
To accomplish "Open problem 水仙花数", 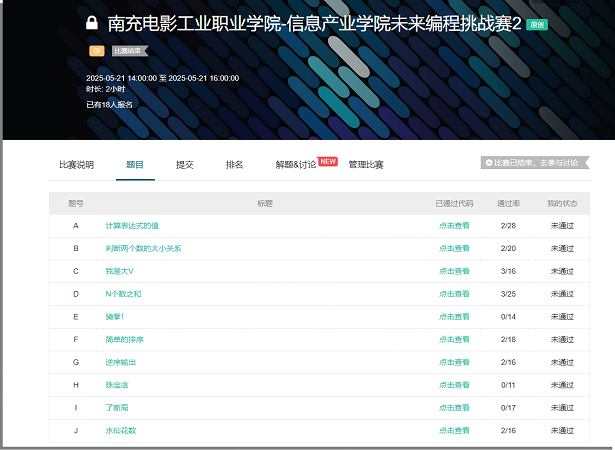I will click(x=120, y=430).
